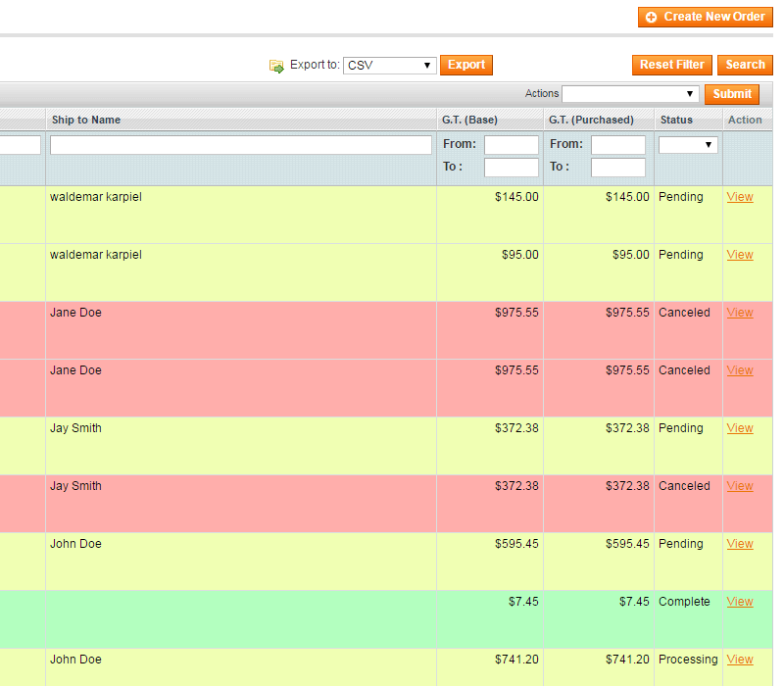Click the Create New Order button
784x686 pixels.
pyautogui.click(x=705, y=17)
